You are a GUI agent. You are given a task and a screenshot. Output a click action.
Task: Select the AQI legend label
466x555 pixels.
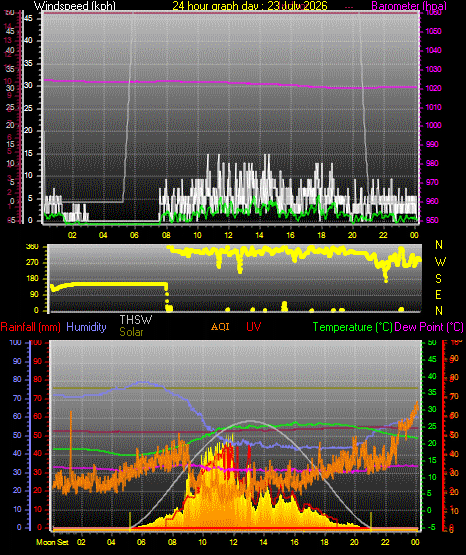pyautogui.click(x=220, y=327)
